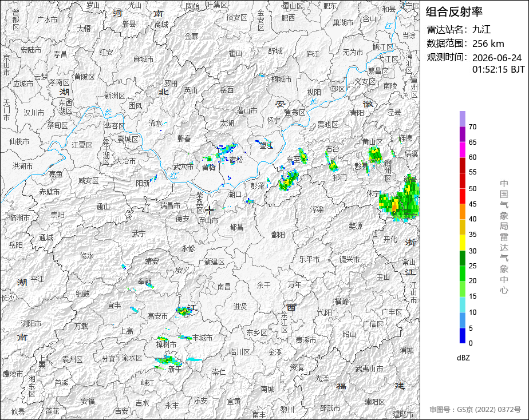Click the 祁门 label on the map

point(339,177)
